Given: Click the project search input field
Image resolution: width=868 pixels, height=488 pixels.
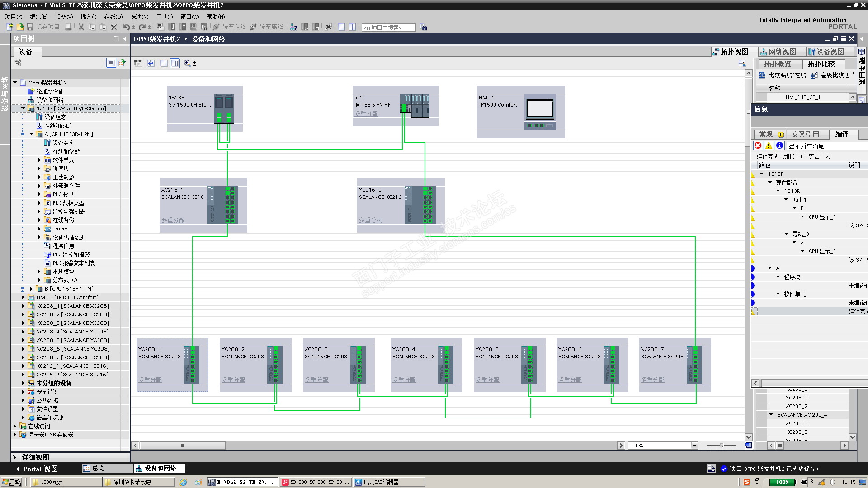Looking at the screenshot, I should click(x=388, y=28).
